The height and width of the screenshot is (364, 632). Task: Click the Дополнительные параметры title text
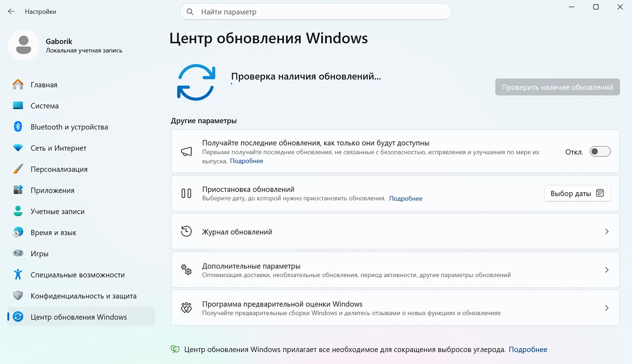tap(251, 266)
